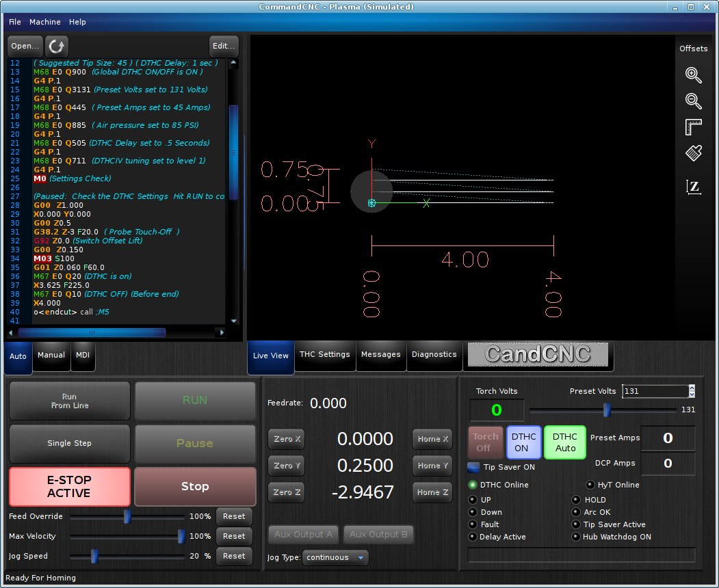Click the CandCNC logo
This screenshot has height=588, width=719.
click(538, 354)
